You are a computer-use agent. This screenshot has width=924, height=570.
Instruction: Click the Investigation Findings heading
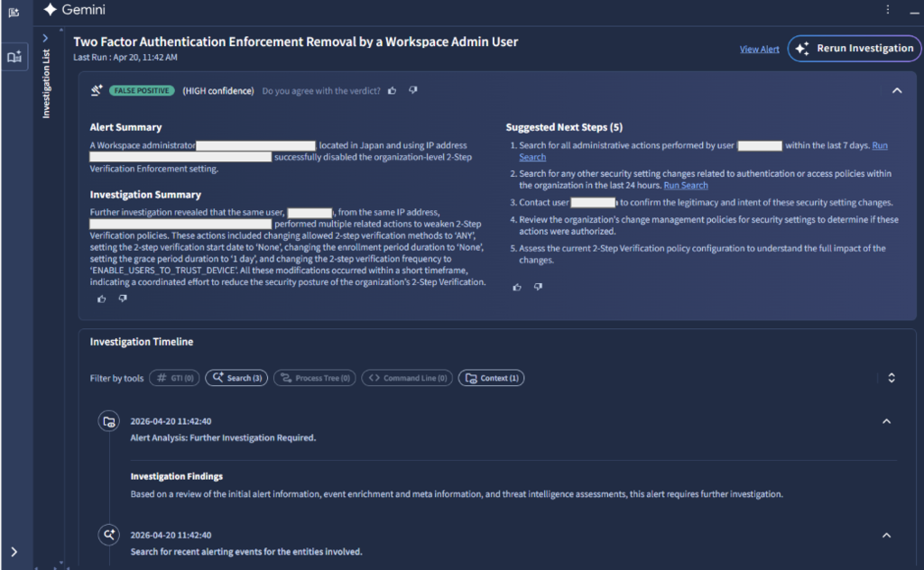point(177,476)
